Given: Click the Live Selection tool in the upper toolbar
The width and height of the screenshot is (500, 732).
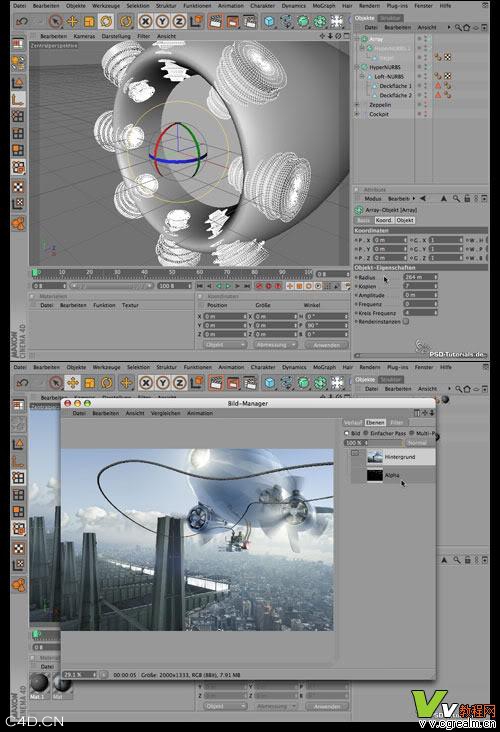Looking at the screenshot, I should [56, 21].
